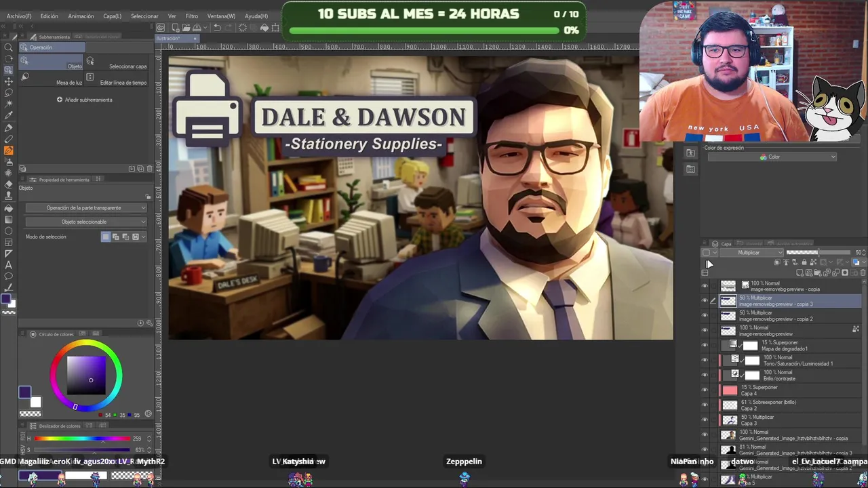Image resolution: width=868 pixels, height=488 pixels.
Task: Select the Operación subtool group
Action: (52, 47)
